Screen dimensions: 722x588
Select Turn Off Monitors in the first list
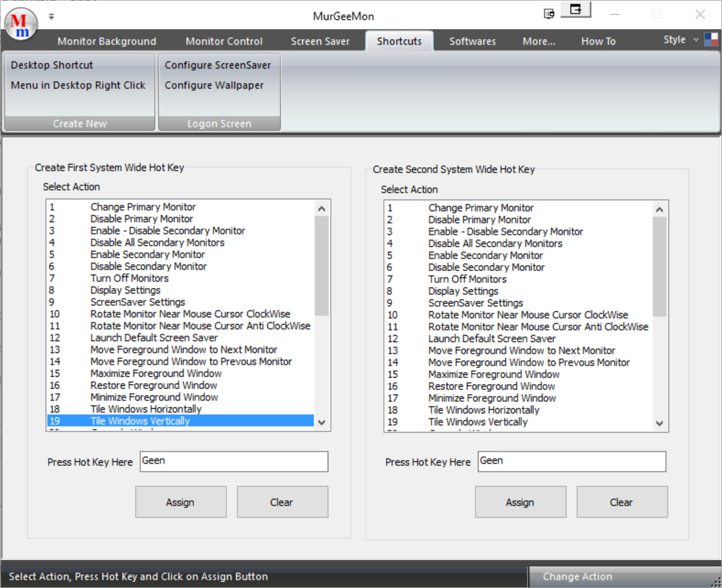pyautogui.click(x=129, y=278)
